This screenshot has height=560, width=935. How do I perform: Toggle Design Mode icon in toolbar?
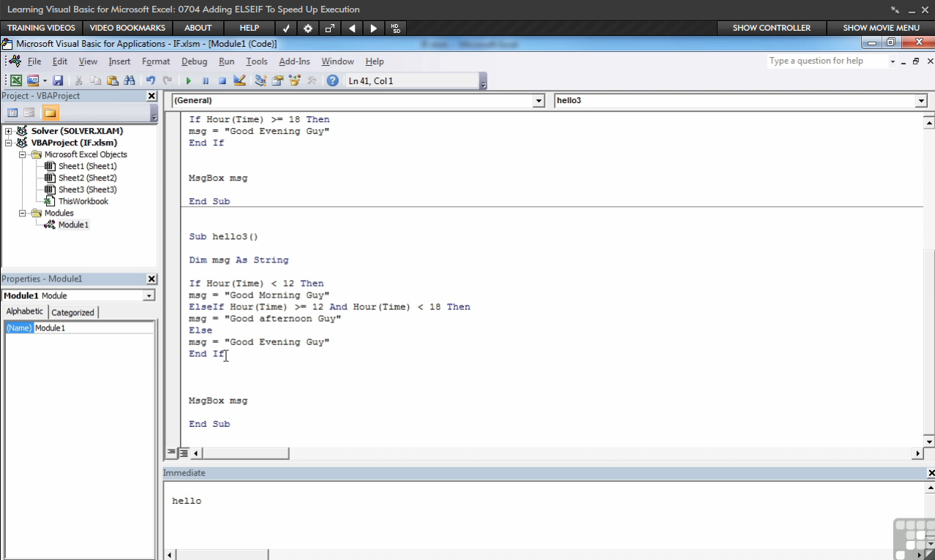click(x=239, y=81)
